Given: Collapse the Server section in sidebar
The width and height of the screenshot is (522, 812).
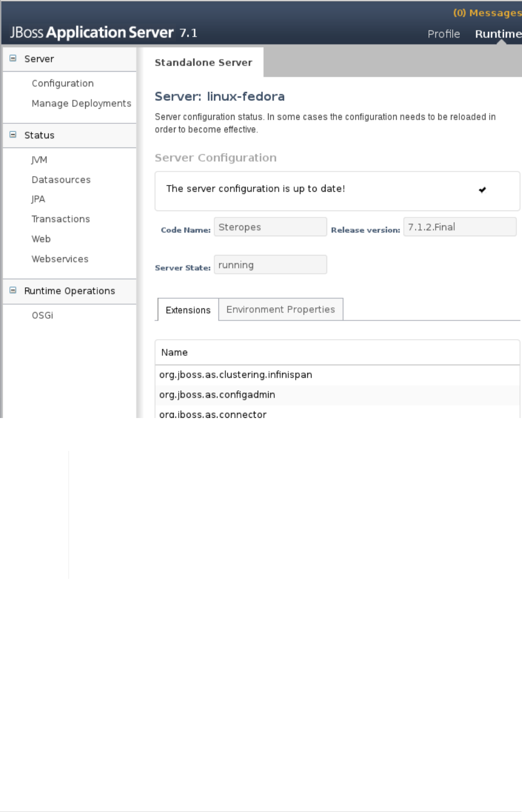Looking at the screenshot, I should coord(13,59).
